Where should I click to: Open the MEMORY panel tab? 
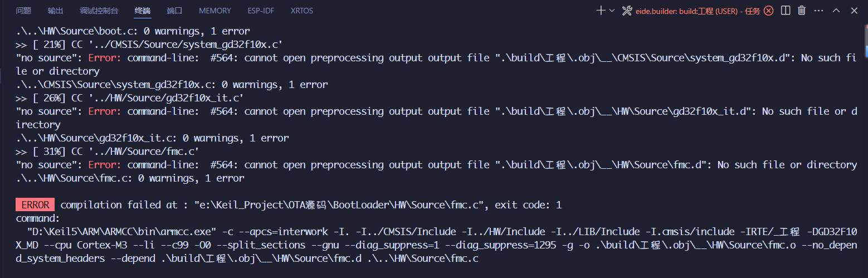click(x=215, y=11)
